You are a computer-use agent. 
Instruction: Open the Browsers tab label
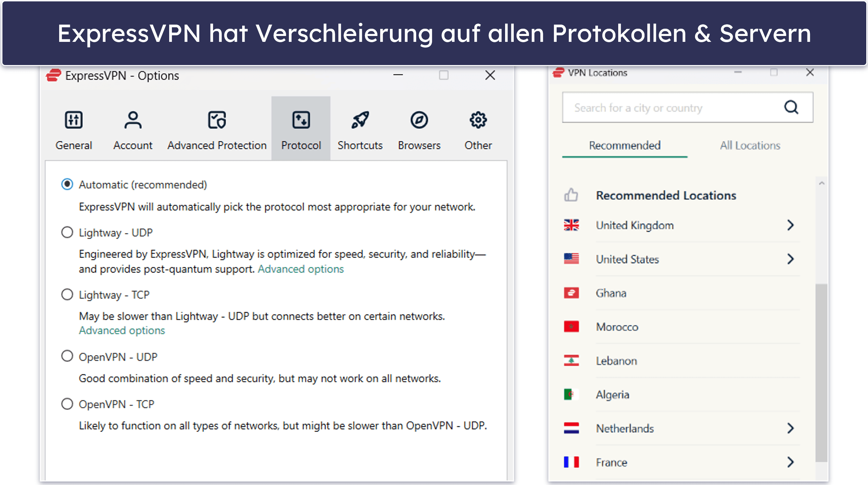(419, 146)
